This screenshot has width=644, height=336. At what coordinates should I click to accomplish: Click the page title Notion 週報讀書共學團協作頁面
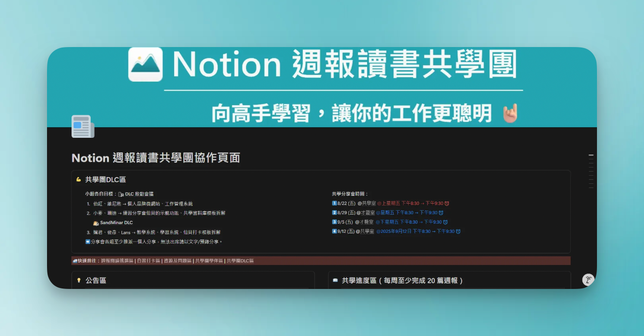(x=156, y=158)
